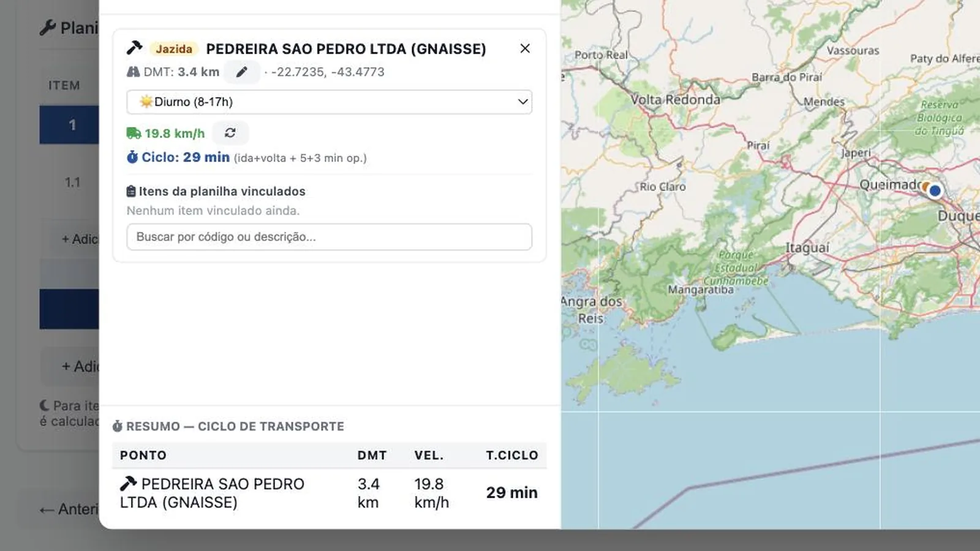
Task: Click the card title 'PEDREIRA SAO PEDRO LTDA (GNAISSE)'
Action: coord(346,49)
